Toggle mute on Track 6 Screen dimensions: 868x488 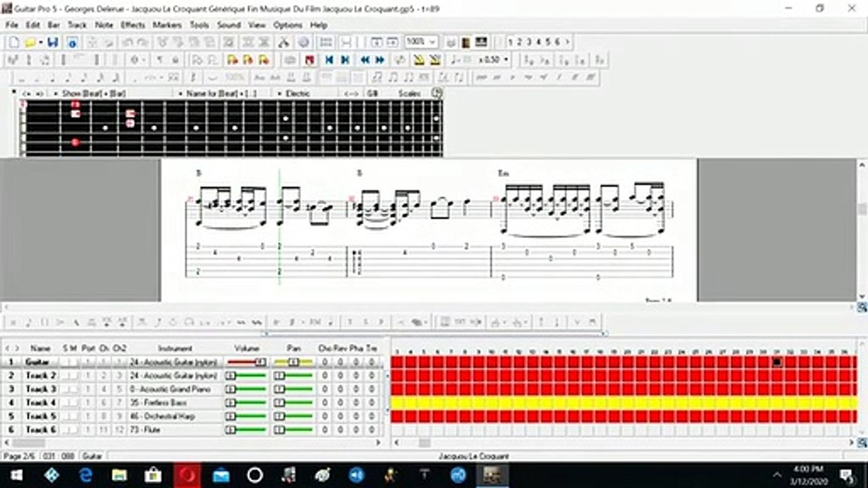[x=73, y=430]
